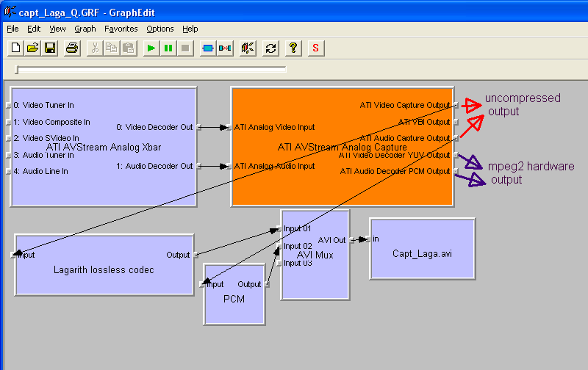Click the Connect to remote graph icon
This screenshot has width=588, height=370.
click(248, 48)
